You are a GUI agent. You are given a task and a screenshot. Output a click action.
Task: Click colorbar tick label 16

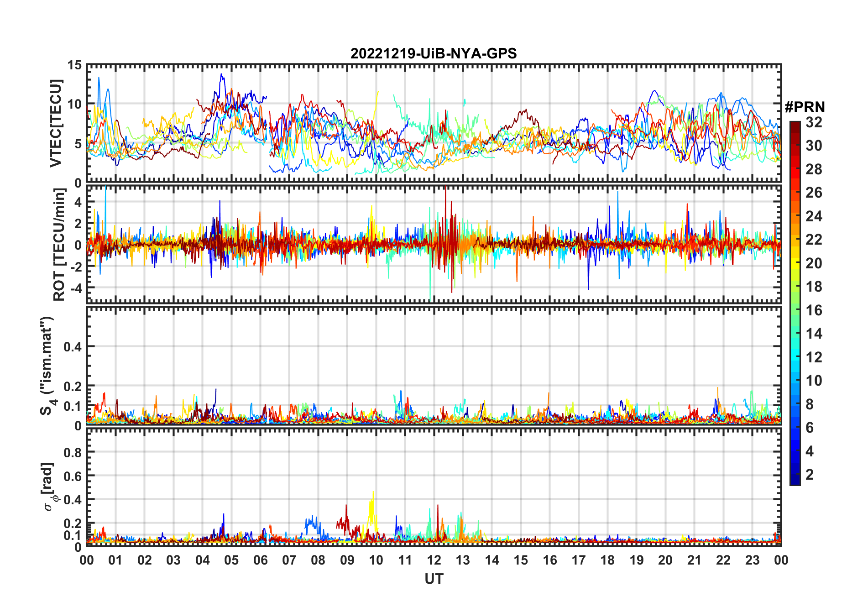tap(814, 310)
